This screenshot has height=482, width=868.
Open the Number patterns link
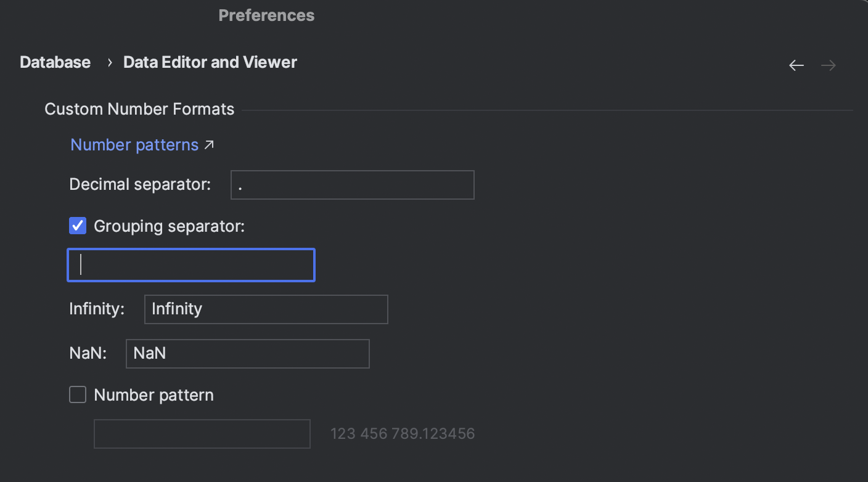pos(134,145)
